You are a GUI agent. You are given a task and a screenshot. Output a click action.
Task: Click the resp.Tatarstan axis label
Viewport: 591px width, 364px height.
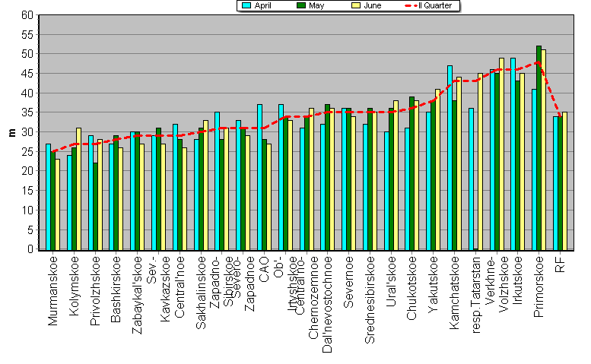click(476, 295)
